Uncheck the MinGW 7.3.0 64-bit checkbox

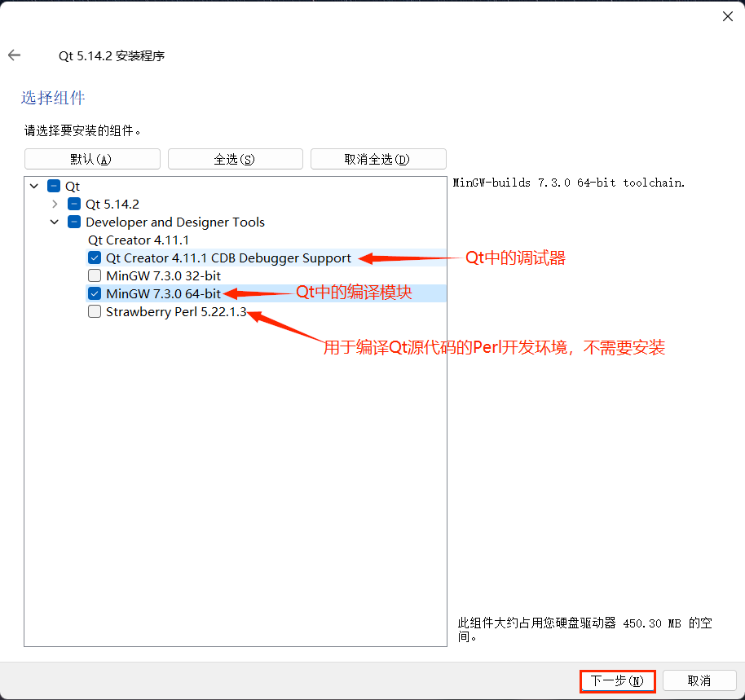pos(95,294)
